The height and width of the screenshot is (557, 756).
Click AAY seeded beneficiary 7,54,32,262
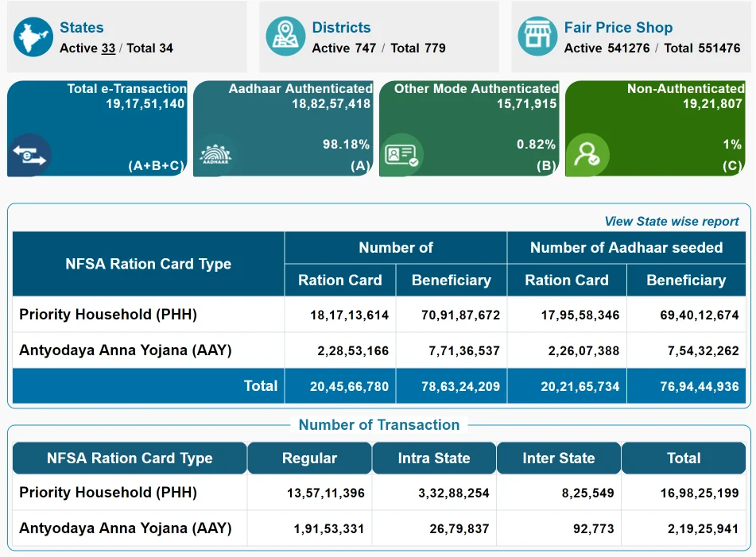(x=704, y=350)
